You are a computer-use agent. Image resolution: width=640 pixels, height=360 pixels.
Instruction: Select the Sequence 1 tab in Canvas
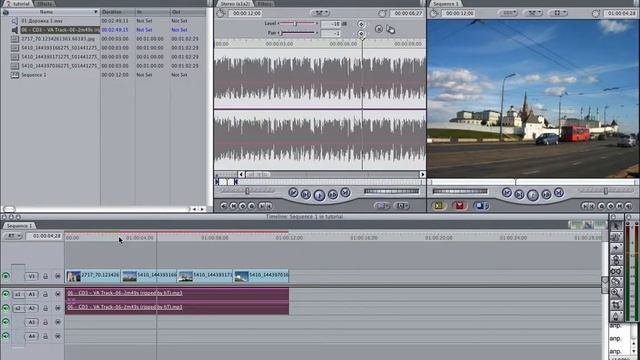pyautogui.click(x=445, y=4)
